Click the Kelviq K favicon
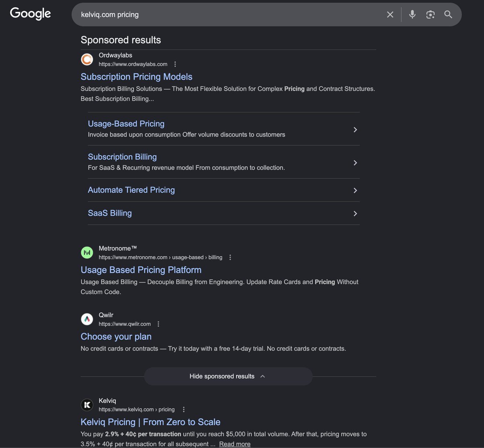Image resolution: width=484 pixels, height=448 pixels. pos(87,405)
